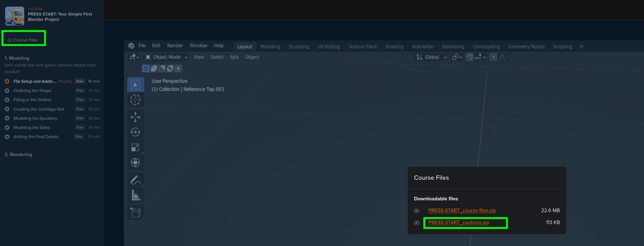The image size is (644, 246).
Task: Open the viewport Select menu
Action: 217,57
